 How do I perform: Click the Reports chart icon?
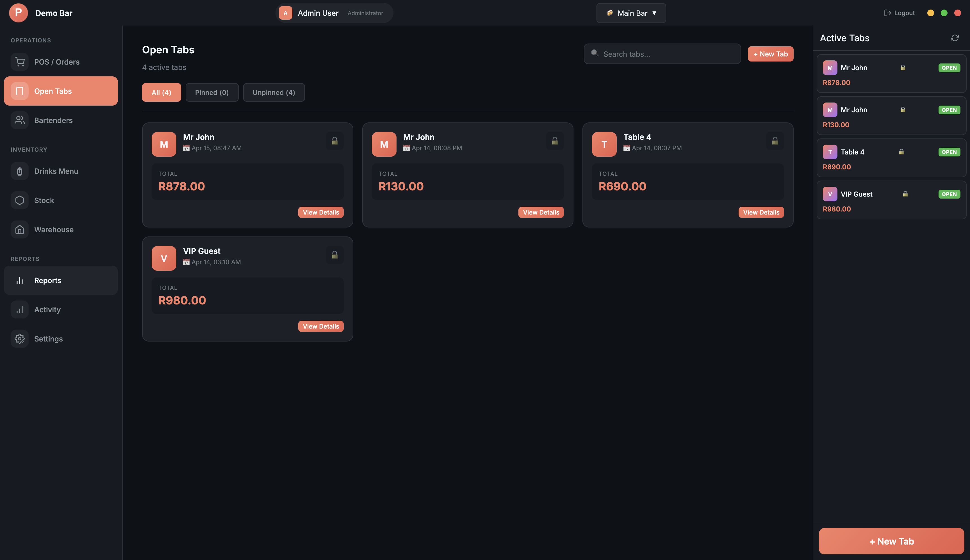point(19,280)
